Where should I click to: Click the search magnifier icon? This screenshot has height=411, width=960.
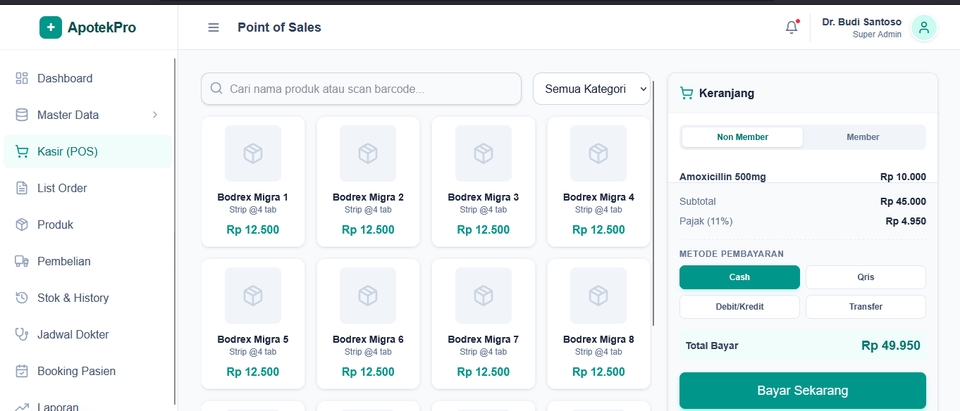click(x=216, y=88)
